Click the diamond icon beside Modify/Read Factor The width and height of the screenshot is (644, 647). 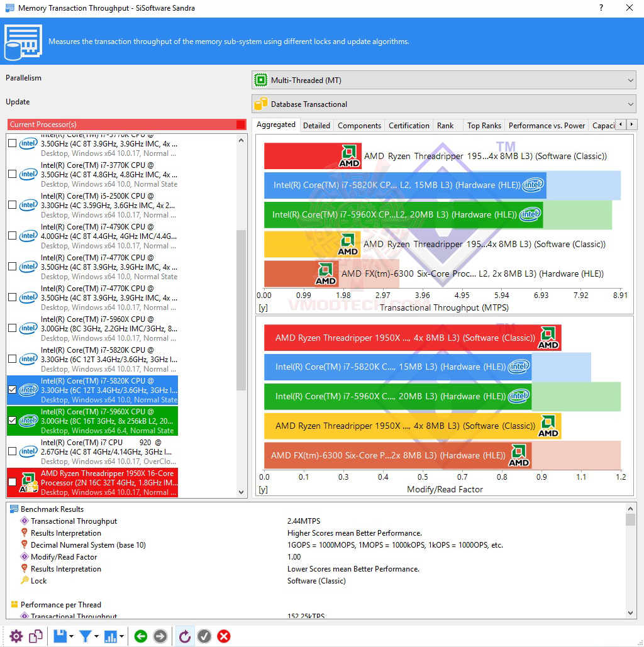coord(25,556)
